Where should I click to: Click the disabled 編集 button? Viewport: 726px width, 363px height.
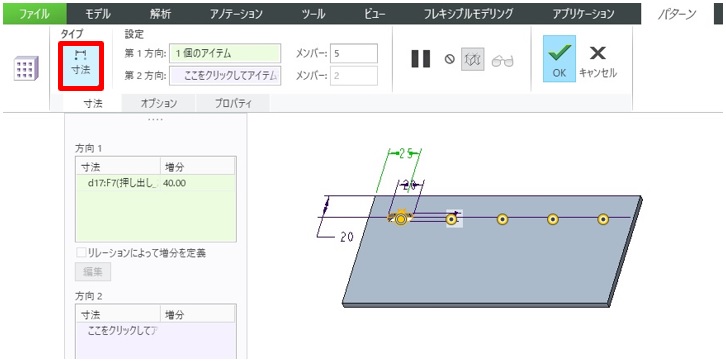(x=93, y=272)
